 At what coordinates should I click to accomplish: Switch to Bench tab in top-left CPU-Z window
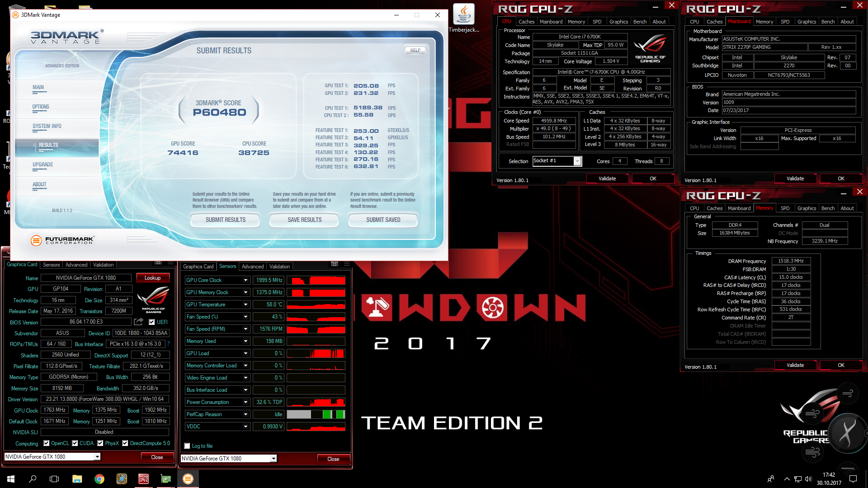pyautogui.click(x=640, y=22)
